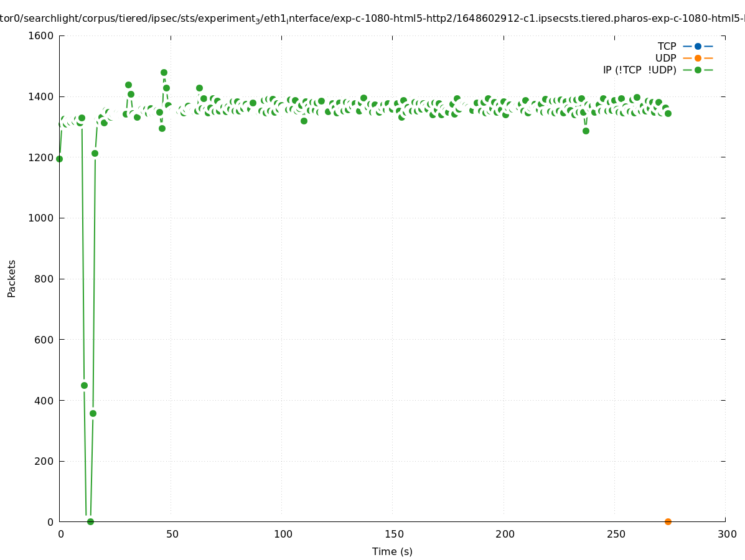
Task: Toggle the UDP legend label
Action: click(665, 58)
